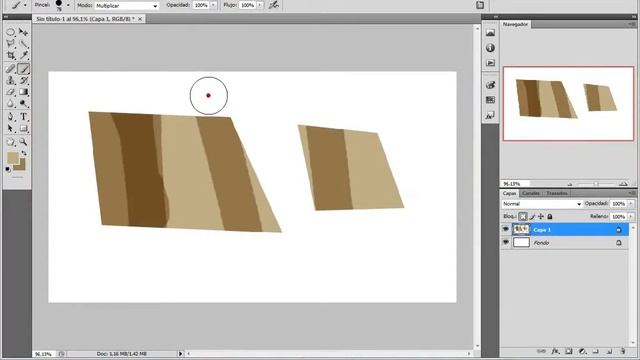Viewport: 640px width, 360px height.
Task: Swap foreground and background colors
Action: pyautogui.click(x=24, y=153)
